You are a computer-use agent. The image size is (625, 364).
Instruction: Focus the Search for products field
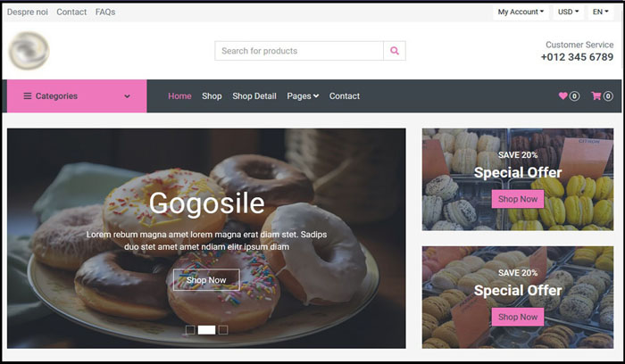tap(299, 51)
